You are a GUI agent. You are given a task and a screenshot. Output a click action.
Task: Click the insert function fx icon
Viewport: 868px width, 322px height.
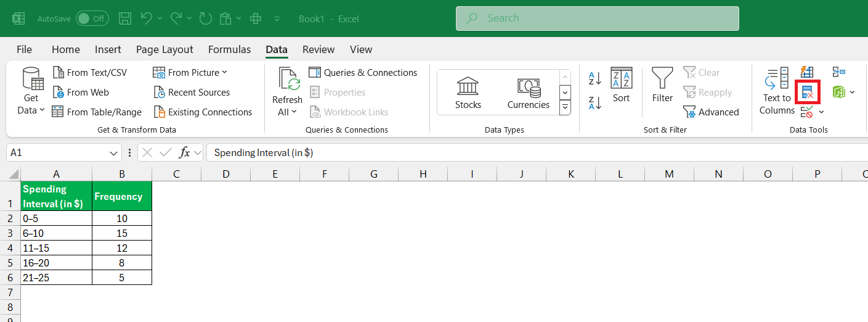(184, 152)
